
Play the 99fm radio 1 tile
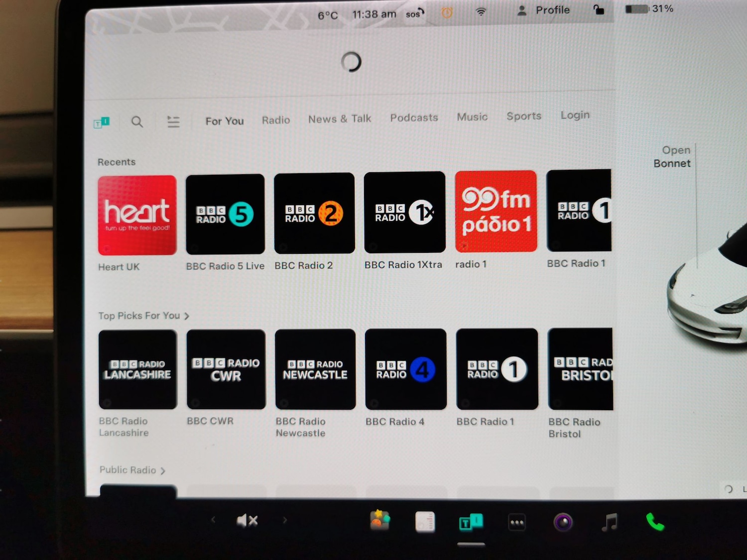click(496, 211)
